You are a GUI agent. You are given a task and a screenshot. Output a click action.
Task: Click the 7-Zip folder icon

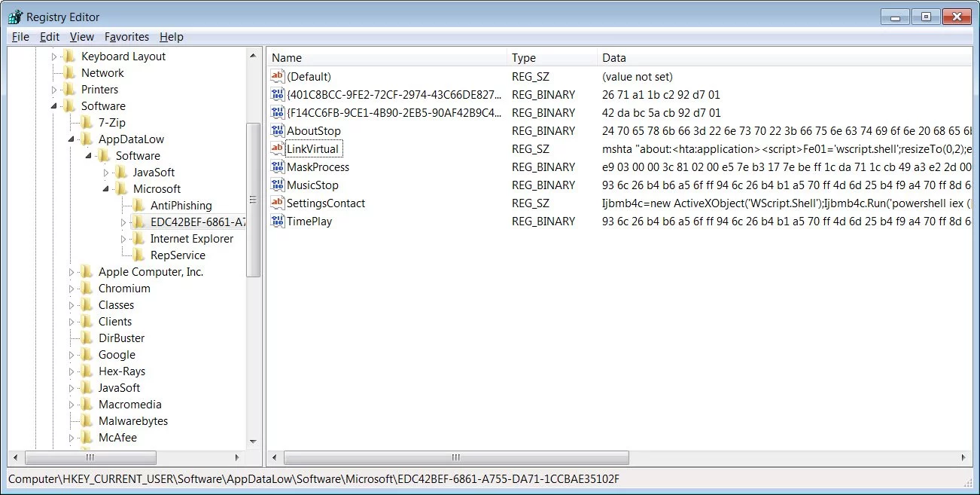pos(87,123)
